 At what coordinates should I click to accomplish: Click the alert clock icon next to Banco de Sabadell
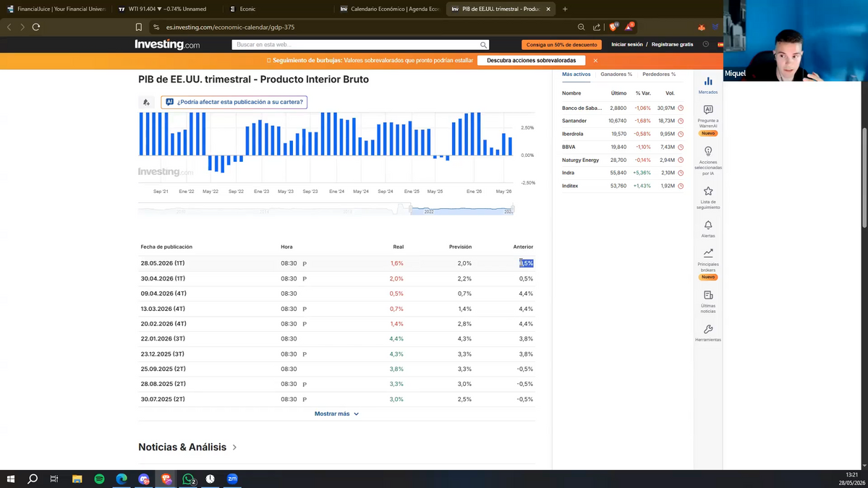[681, 108]
